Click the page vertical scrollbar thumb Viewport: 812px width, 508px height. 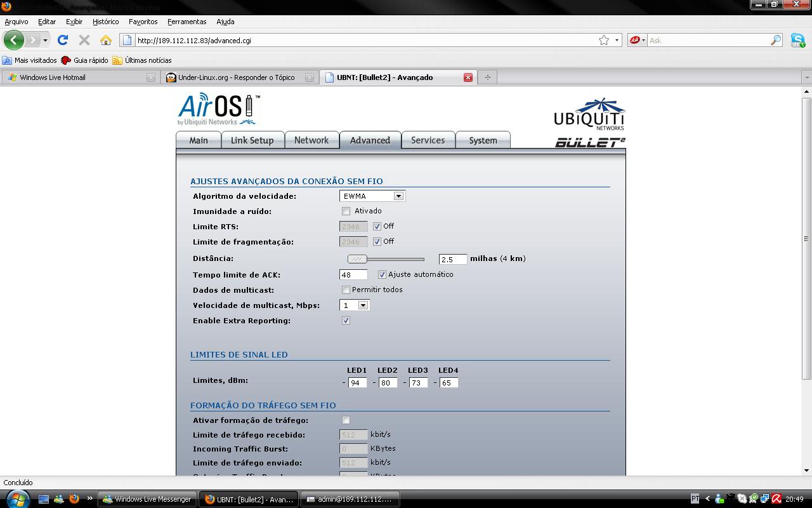[806, 239]
